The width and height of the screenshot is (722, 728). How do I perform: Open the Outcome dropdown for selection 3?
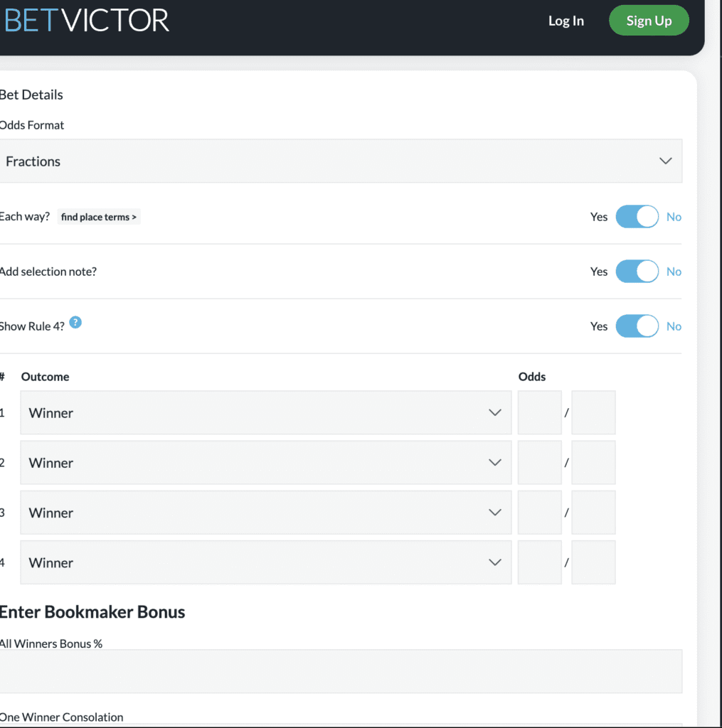pyautogui.click(x=265, y=513)
